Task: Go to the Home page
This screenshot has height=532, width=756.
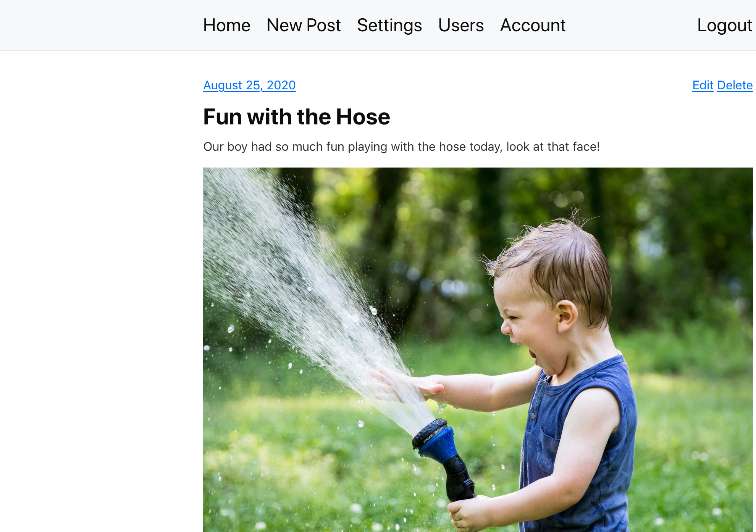Action: tap(226, 25)
